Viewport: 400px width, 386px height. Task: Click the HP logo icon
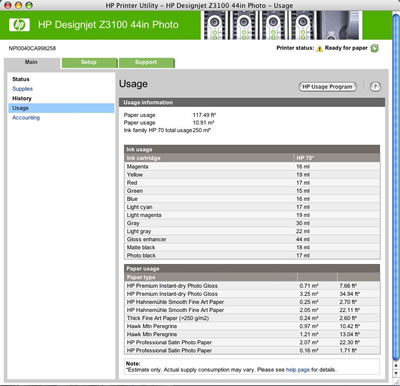19,25
